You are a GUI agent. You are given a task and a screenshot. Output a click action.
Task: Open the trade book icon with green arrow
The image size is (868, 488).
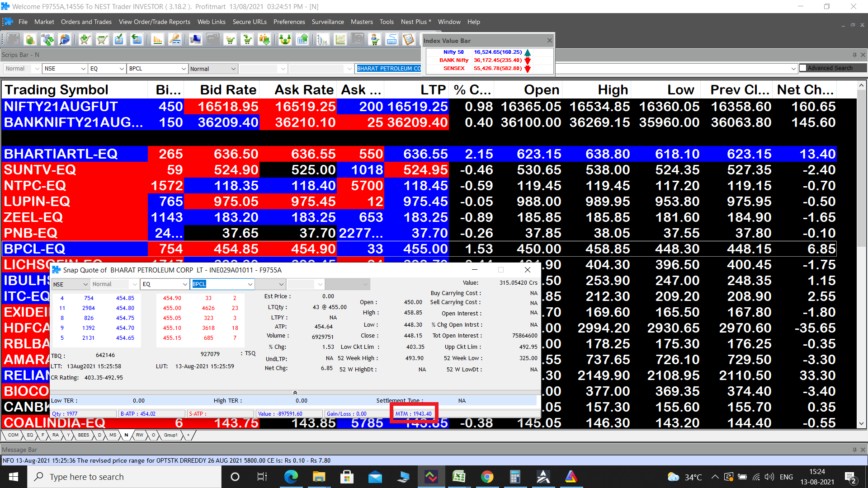click(x=136, y=40)
